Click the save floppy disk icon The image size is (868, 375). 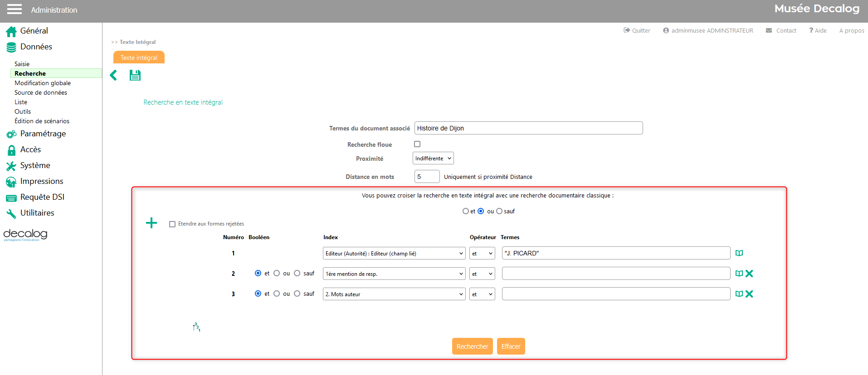click(135, 75)
